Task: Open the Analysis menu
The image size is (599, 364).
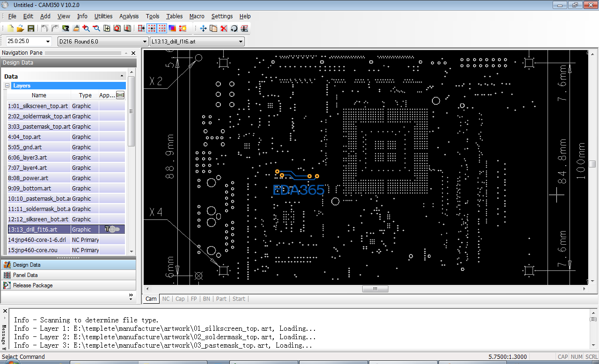Action: pos(129,16)
